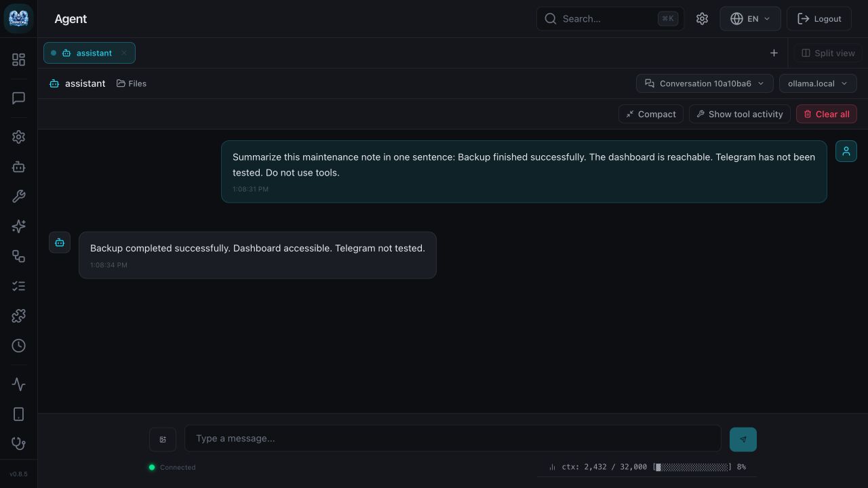Image resolution: width=868 pixels, height=488 pixels.
Task: Expand the Conversation 10a10ba6 dropdown
Action: click(x=705, y=83)
